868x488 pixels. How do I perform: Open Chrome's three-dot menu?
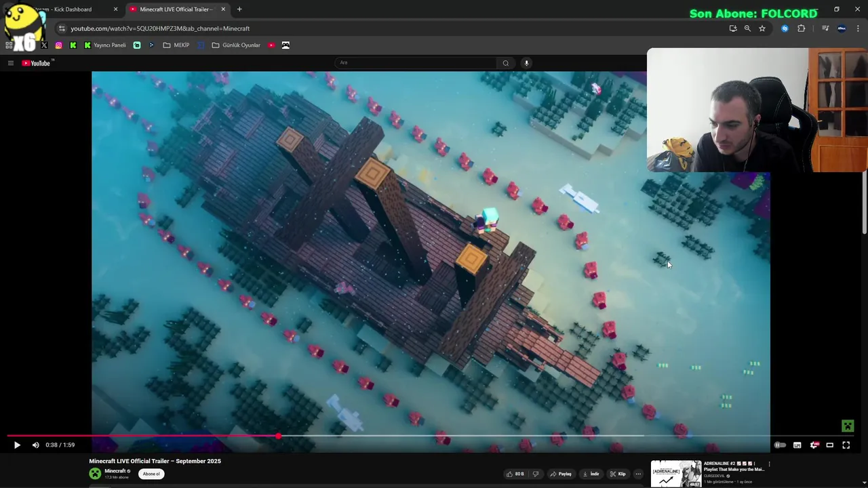coord(859,28)
